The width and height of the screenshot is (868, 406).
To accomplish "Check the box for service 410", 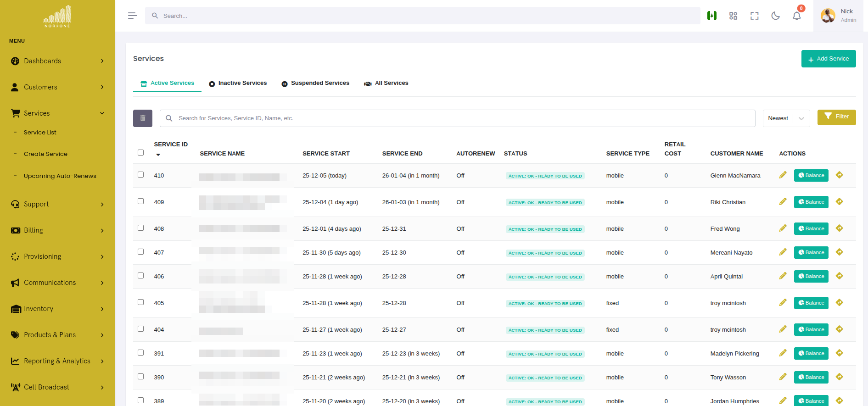I will click(x=141, y=175).
